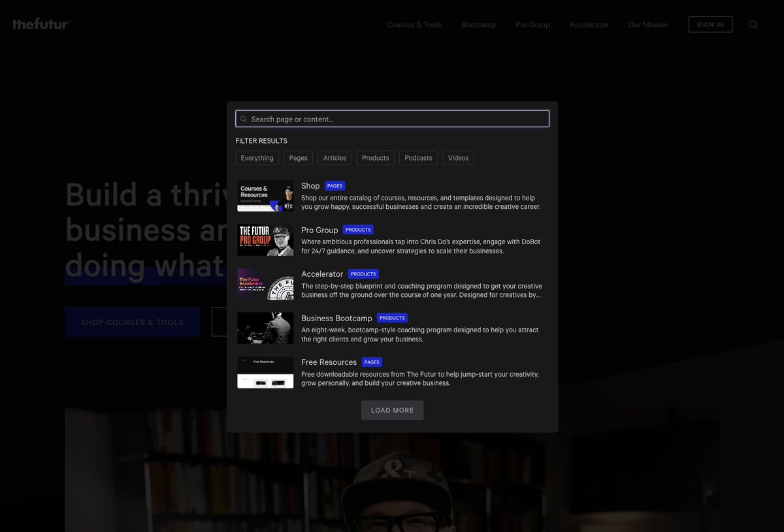
Task: Click the magnifier icon inside search field
Action: tap(244, 119)
